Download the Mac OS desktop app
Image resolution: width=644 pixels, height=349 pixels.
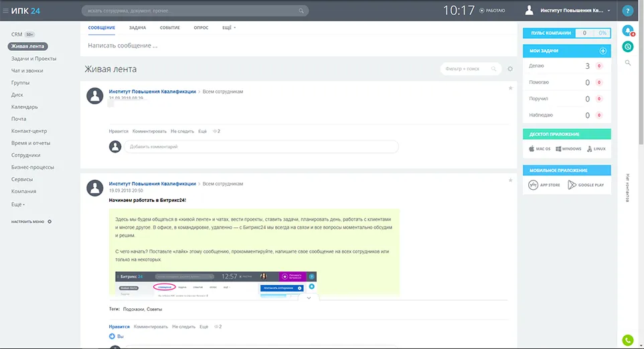click(x=540, y=149)
